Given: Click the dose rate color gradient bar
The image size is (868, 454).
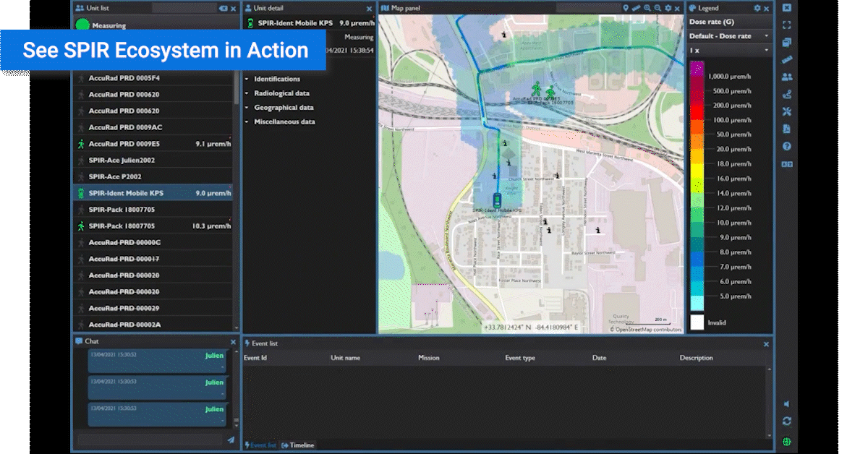Looking at the screenshot, I should (x=697, y=186).
